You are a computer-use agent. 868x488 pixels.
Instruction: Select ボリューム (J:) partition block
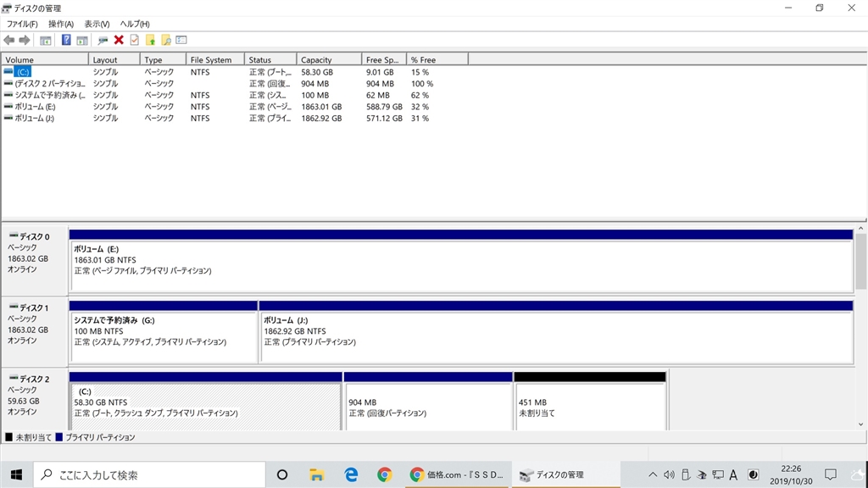click(556, 331)
